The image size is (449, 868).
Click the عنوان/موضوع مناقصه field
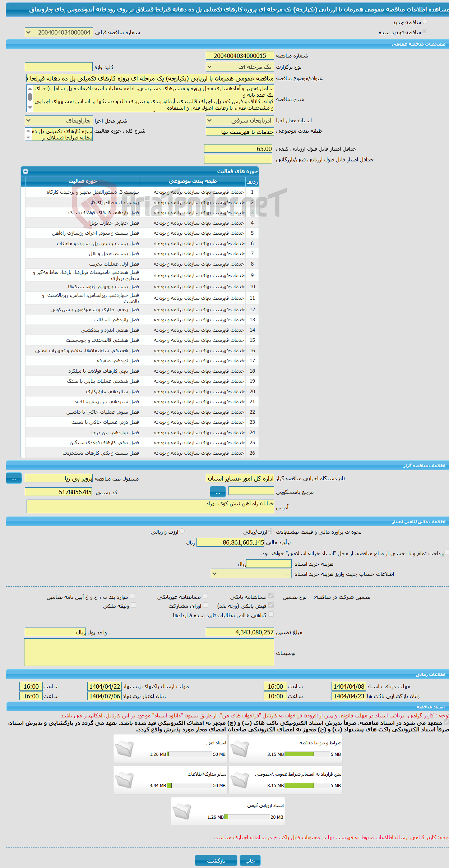point(150,78)
